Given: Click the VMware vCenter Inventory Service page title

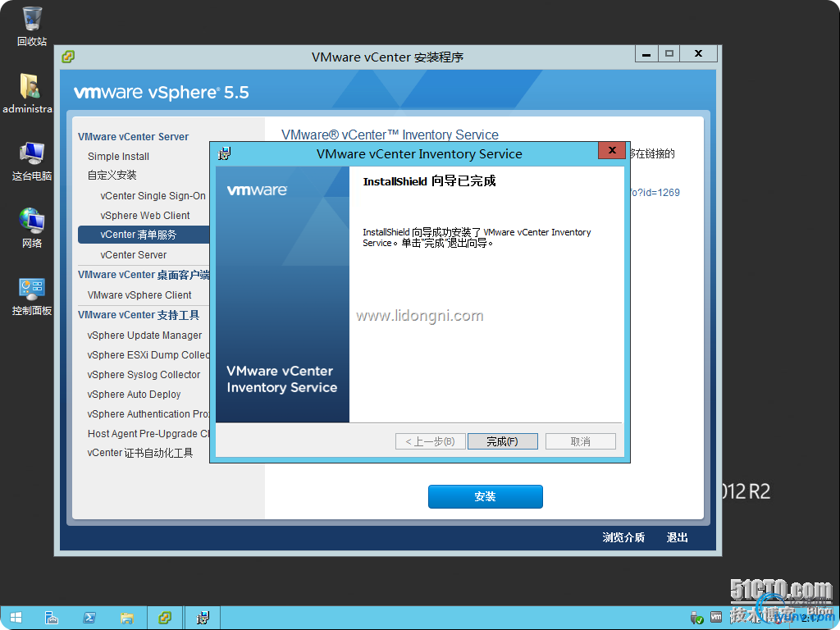Looking at the screenshot, I should [x=390, y=135].
